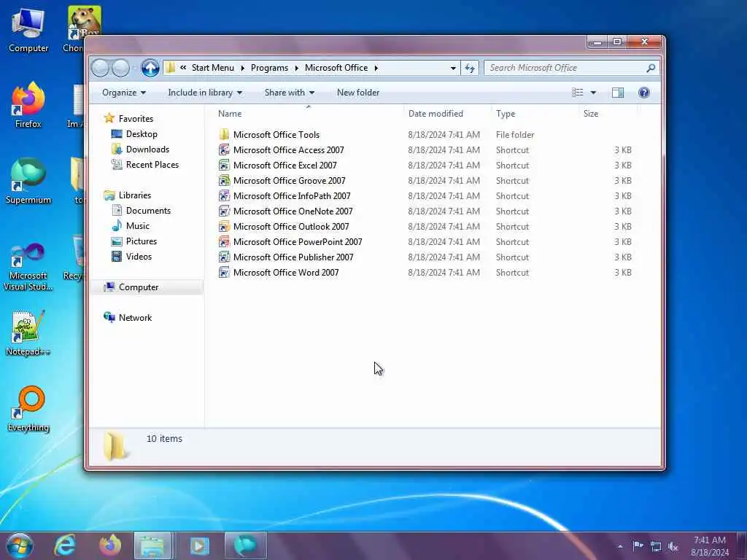
Task: Click the Up one level arrow button
Action: (x=150, y=68)
